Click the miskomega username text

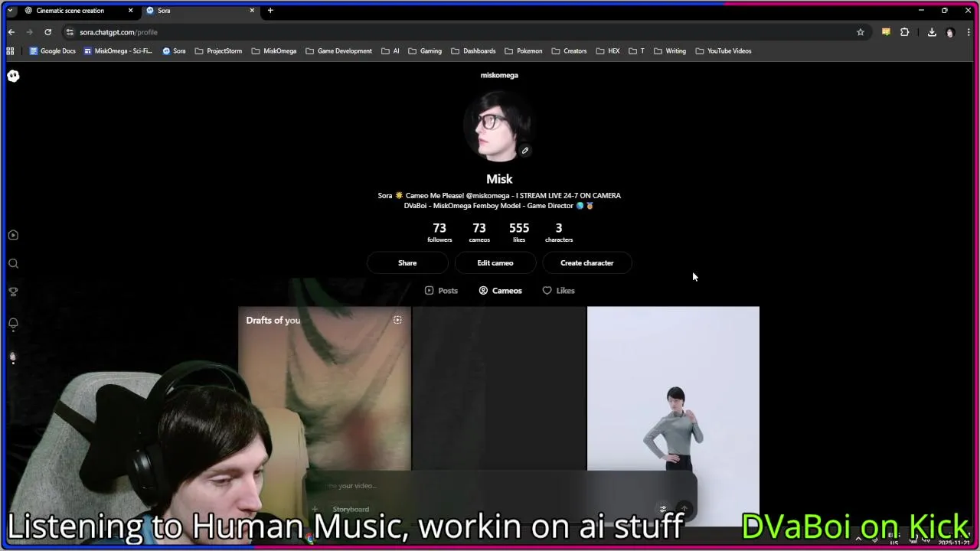click(x=499, y=75)
